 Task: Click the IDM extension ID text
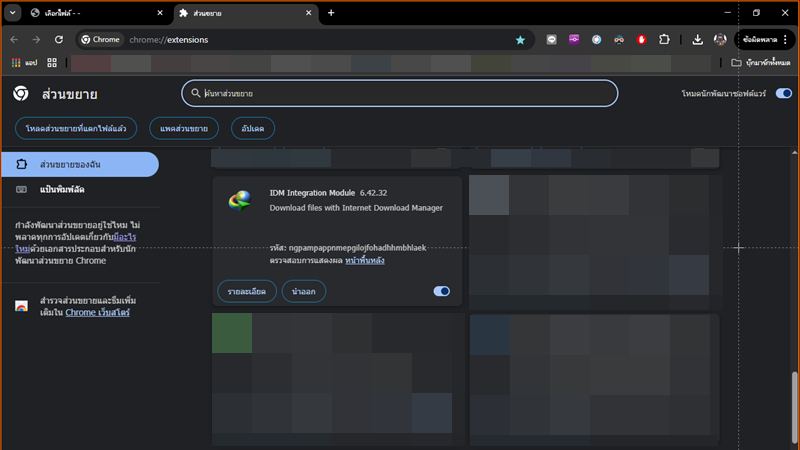357,247
